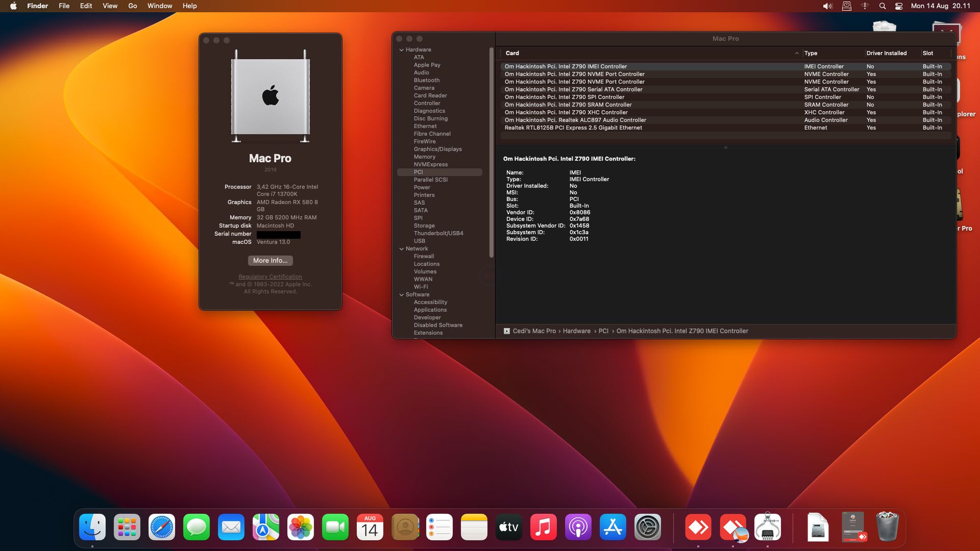Screen dimensions: 980x551
Task: Open the Go menu
Action: click(132, 6)
